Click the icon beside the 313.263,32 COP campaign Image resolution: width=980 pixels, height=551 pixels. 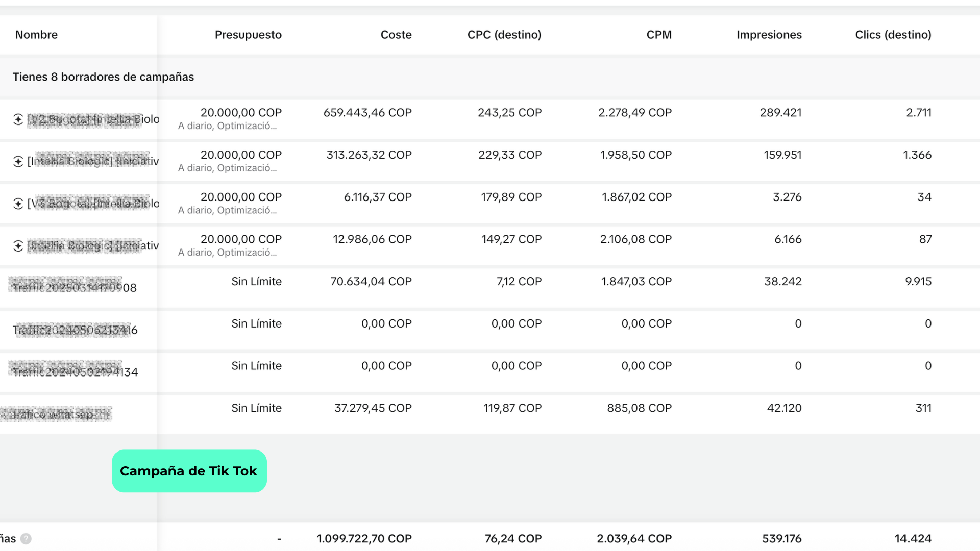[18, 162]
